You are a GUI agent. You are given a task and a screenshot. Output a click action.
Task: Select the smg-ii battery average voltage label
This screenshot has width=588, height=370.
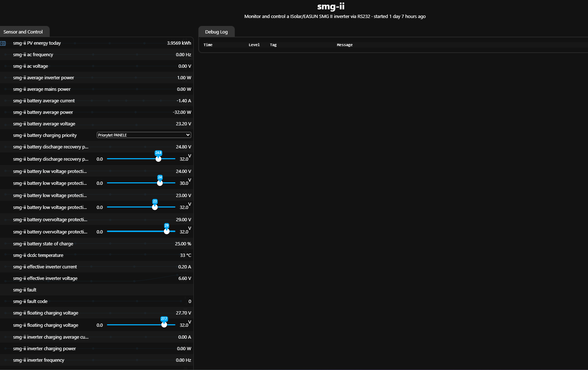(x=44, y=124)
